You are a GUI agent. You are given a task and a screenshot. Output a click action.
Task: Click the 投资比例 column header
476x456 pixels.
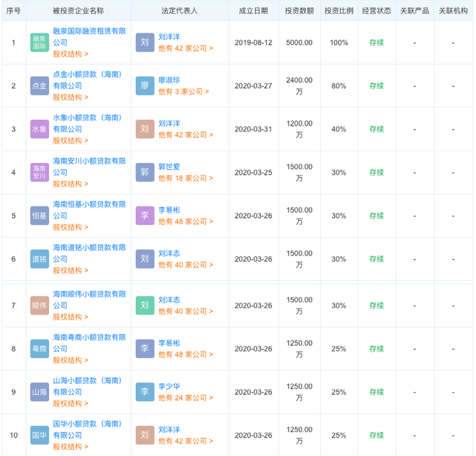pyautogui.click(x=339, y=11)
